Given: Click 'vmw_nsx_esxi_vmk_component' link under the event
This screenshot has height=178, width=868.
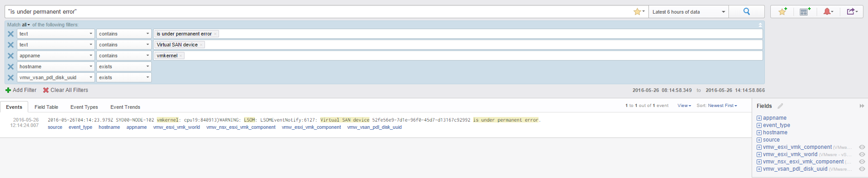Looking at the screenshot, I should 241,127.
